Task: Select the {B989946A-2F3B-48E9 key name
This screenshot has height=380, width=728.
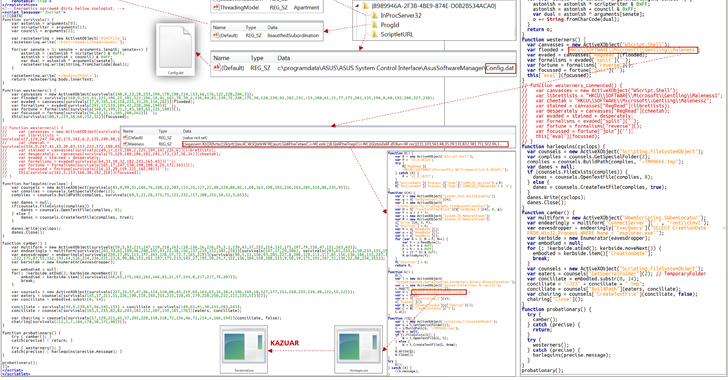Action: [x=434, y=6]
